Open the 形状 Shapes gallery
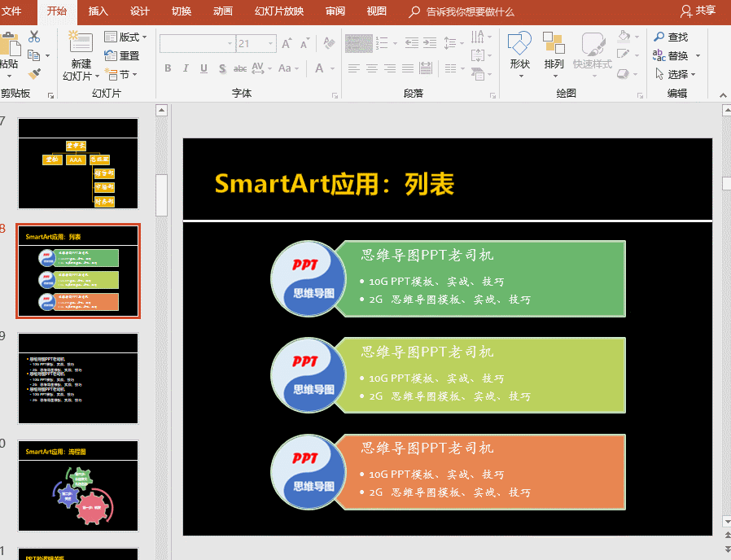Screen dimensions: 731x560 tap(520, 54)
